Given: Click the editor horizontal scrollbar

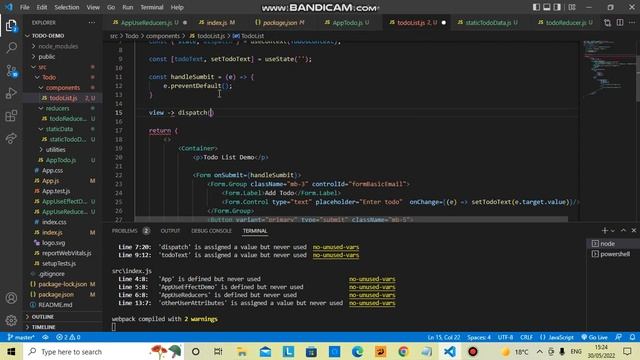Looking at the screenshot, I should tap(351, 220).
